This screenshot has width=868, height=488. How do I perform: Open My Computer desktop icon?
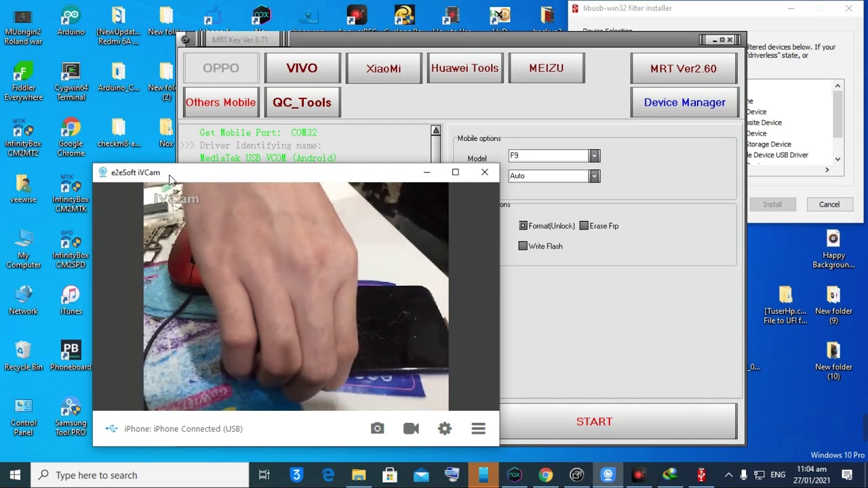point(23,249)
